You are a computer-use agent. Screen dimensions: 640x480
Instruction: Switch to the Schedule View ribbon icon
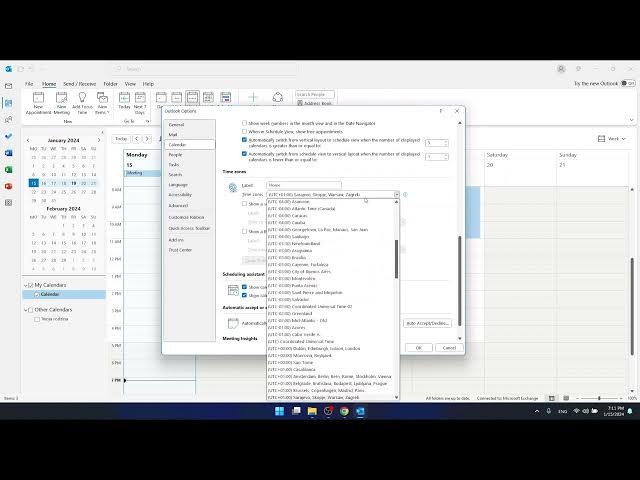coord(225,98)
